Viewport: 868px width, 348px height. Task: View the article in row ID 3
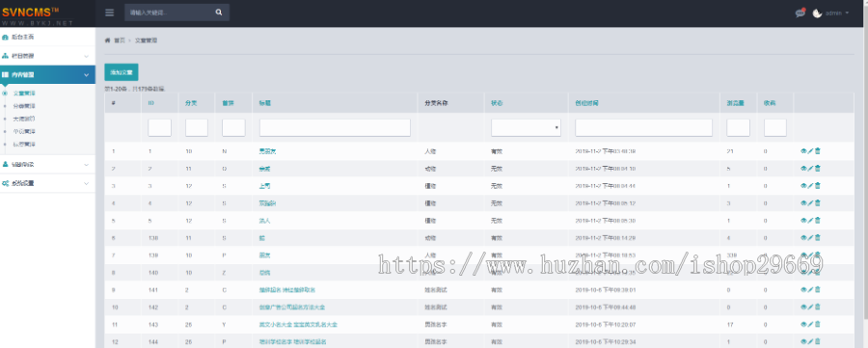(803, 185)
